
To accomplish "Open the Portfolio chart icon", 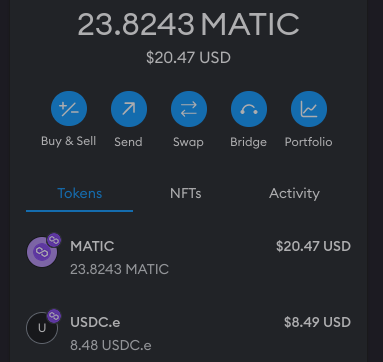I will (309, 109).
